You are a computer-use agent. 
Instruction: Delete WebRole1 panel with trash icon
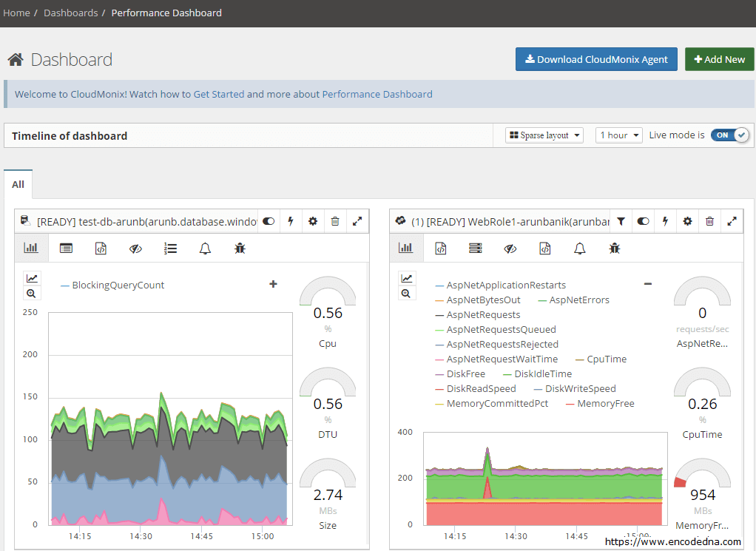click(709, 221)
